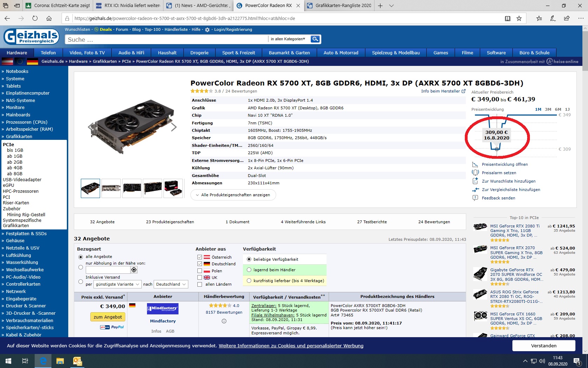This screenshot has height=368, width=588.
Task: Click zum Angebot button
Action: click(x=108, y=317)
